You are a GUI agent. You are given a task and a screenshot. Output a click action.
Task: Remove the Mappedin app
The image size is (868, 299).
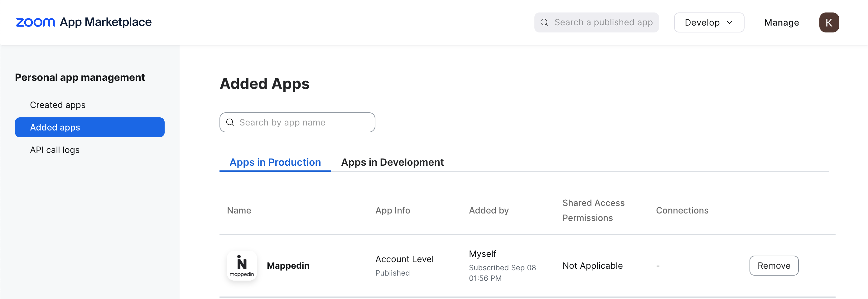[x=774, y=266]
